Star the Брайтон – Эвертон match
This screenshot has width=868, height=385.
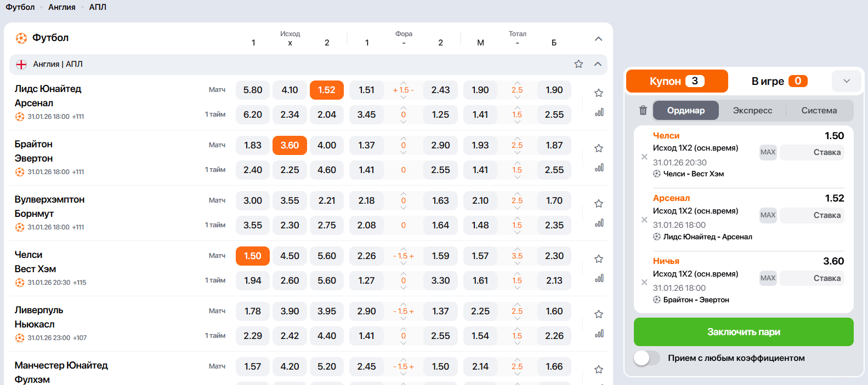coord(599,148)
